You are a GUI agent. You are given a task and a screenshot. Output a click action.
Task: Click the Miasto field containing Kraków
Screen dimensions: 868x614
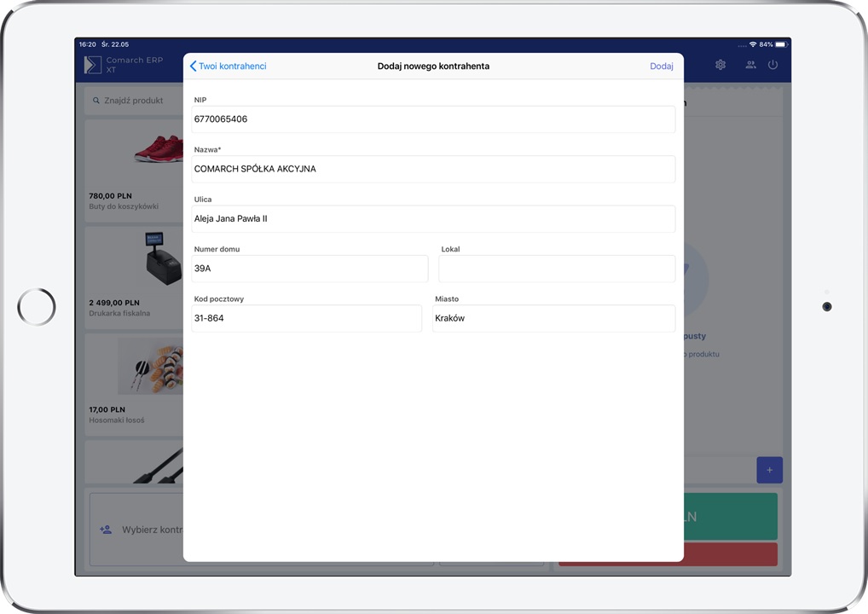[x=553, y=318]
